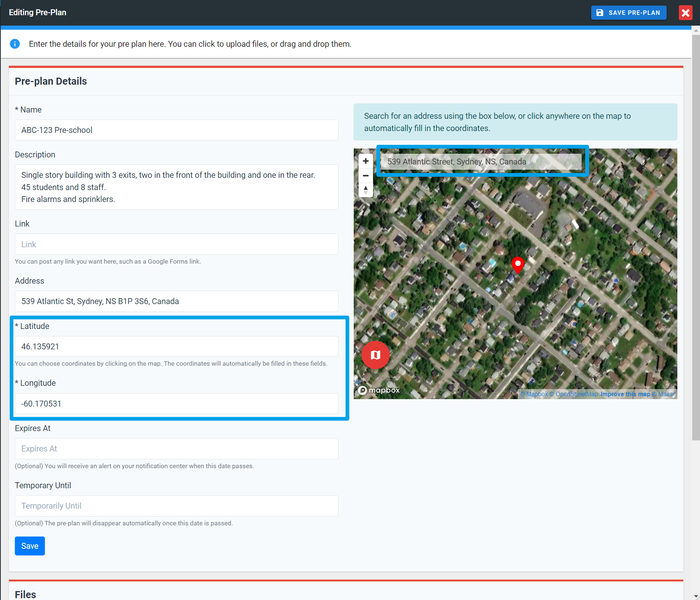Click the Mapbox logo on the map
The width and height of the screenshot is (700, 600).
[379, 390]
